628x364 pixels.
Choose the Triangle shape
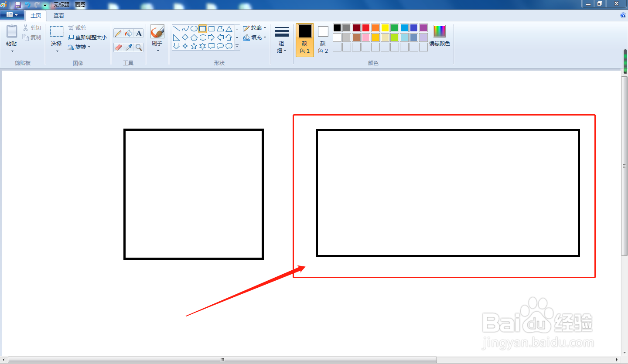[x=229, y=29]
